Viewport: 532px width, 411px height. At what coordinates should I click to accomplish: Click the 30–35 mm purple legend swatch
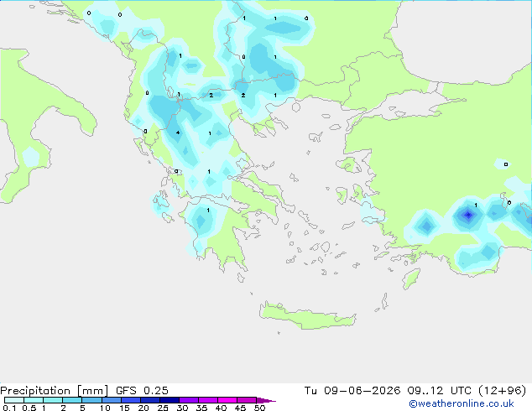pos(188,400)
